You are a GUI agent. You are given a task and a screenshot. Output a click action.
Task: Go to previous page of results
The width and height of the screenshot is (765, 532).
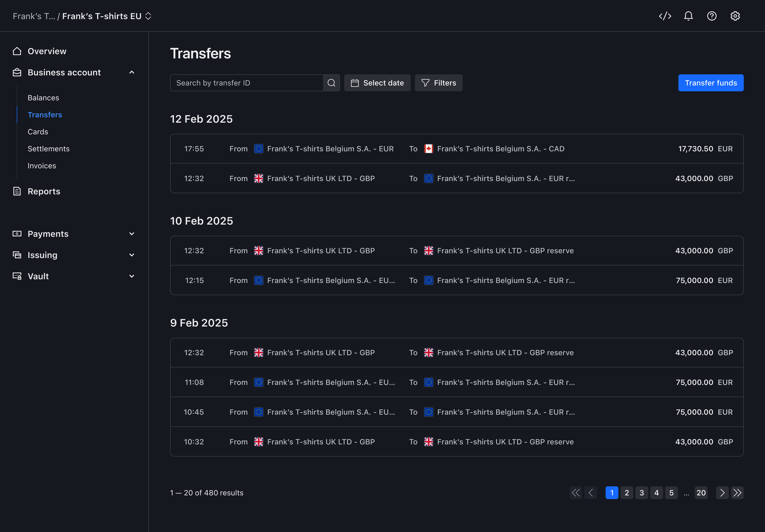tap(591, 493)
